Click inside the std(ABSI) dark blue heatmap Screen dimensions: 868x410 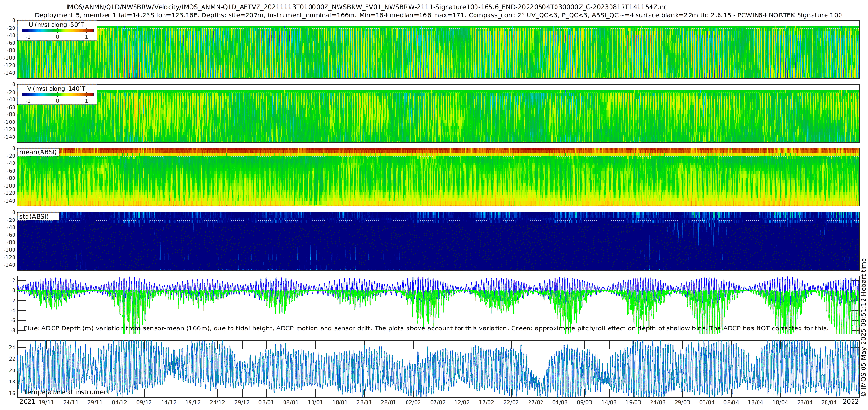438,241
